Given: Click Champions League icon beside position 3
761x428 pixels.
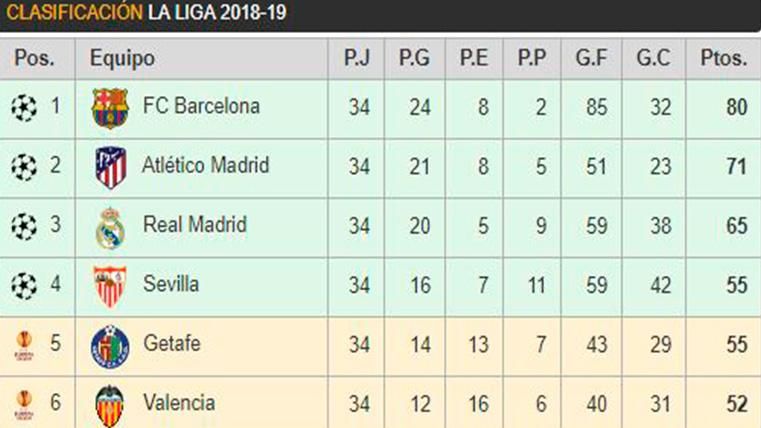Looking at the screenshot, I should coord(23,226).
